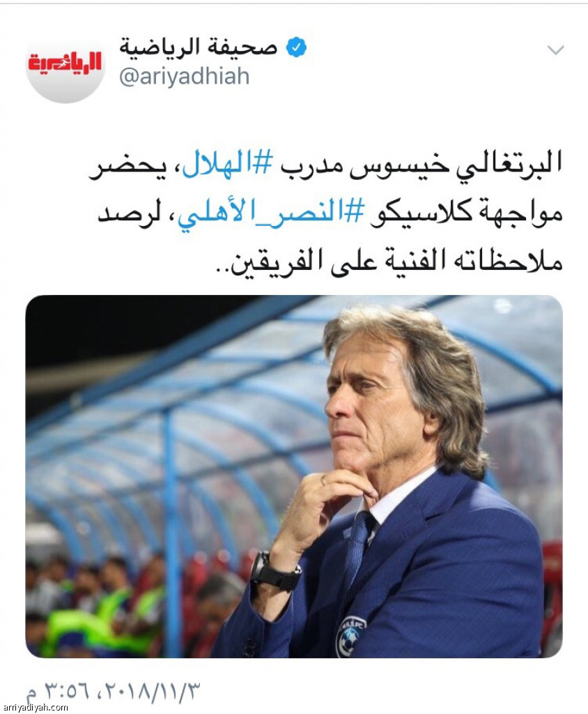Open the tweet options chevron menu

(x=556, y=50)
